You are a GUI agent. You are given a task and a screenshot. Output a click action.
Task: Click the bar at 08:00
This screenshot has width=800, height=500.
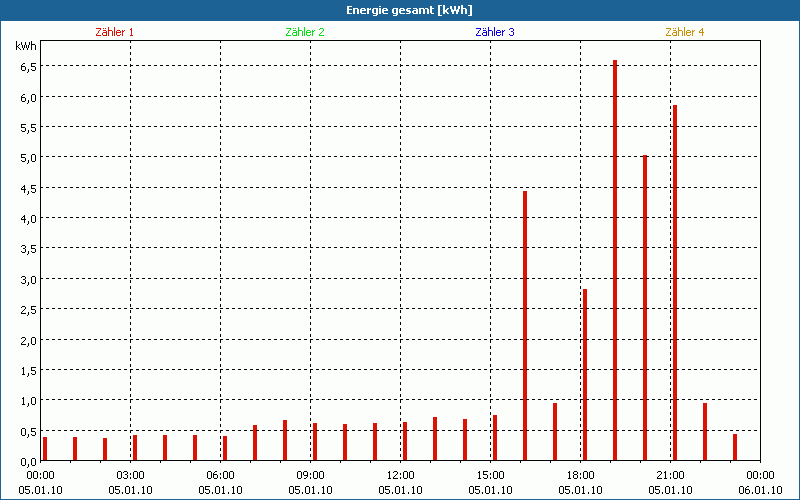tap(285, 440)
